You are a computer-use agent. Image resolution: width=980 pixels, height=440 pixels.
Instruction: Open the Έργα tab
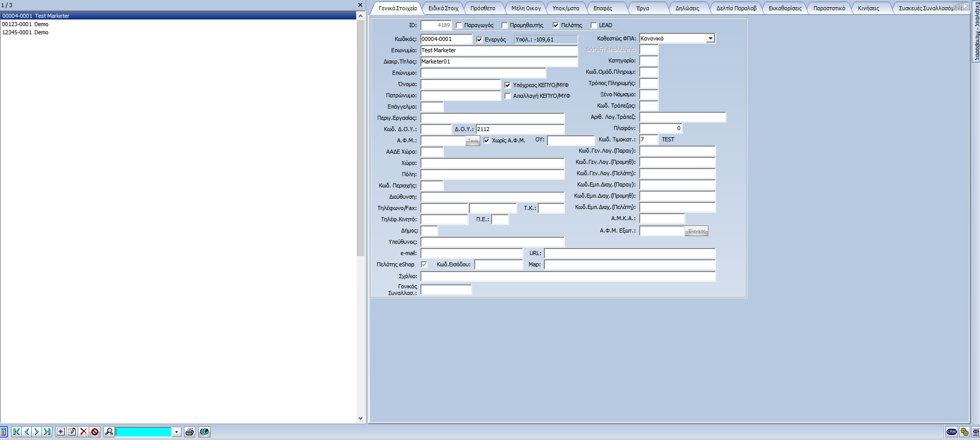[x=643, y=8]
